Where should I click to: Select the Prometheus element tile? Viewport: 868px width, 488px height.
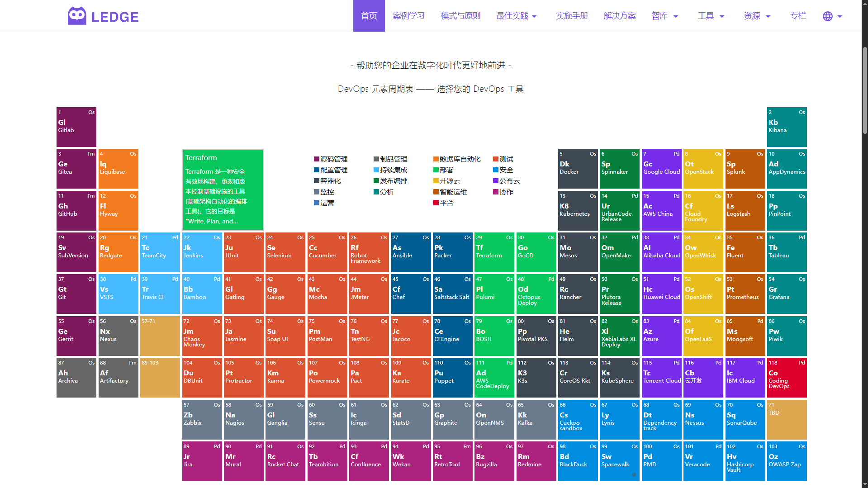click(x=745, y=294)
